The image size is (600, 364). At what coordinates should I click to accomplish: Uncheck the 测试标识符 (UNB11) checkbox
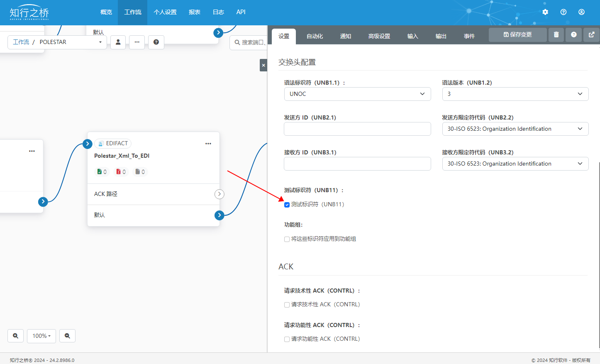[x=287, y=205]
